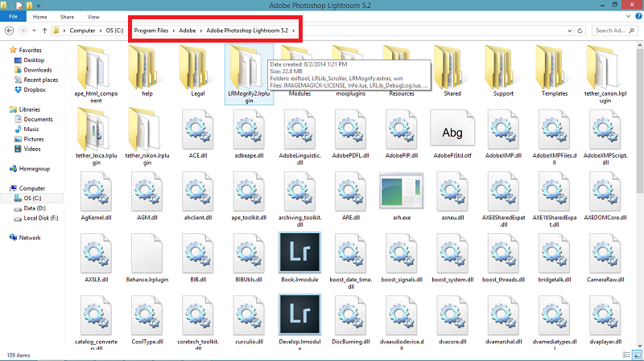644x361 pixels.
Task: Open Network in navigation pane
Action: click(30, 237)
